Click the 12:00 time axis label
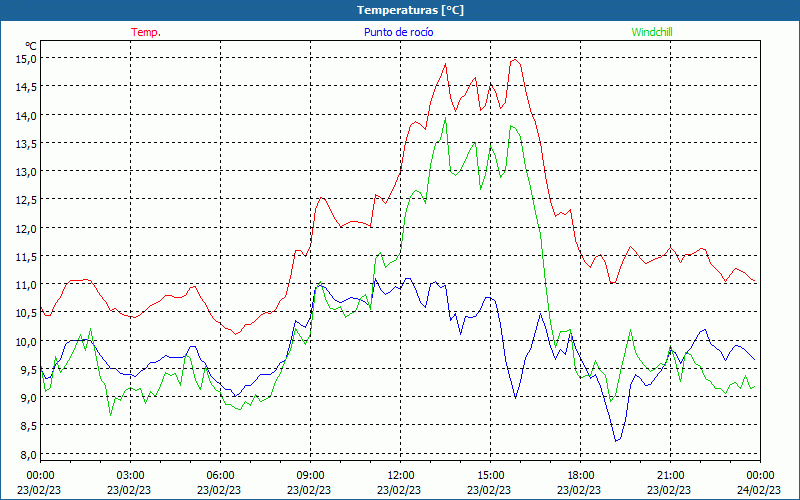Screen dimensions: 800x500 point(401,476)
